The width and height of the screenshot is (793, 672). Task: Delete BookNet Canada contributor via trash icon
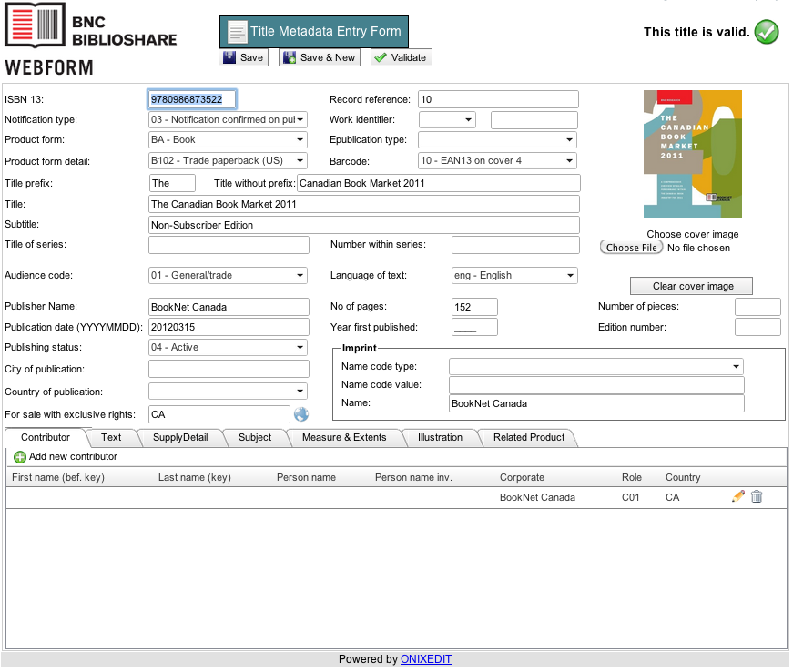tap(757, 497)
